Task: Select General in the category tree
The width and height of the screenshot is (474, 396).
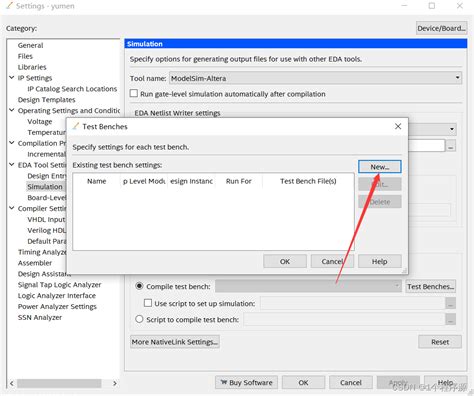Action: pos(30,45)
